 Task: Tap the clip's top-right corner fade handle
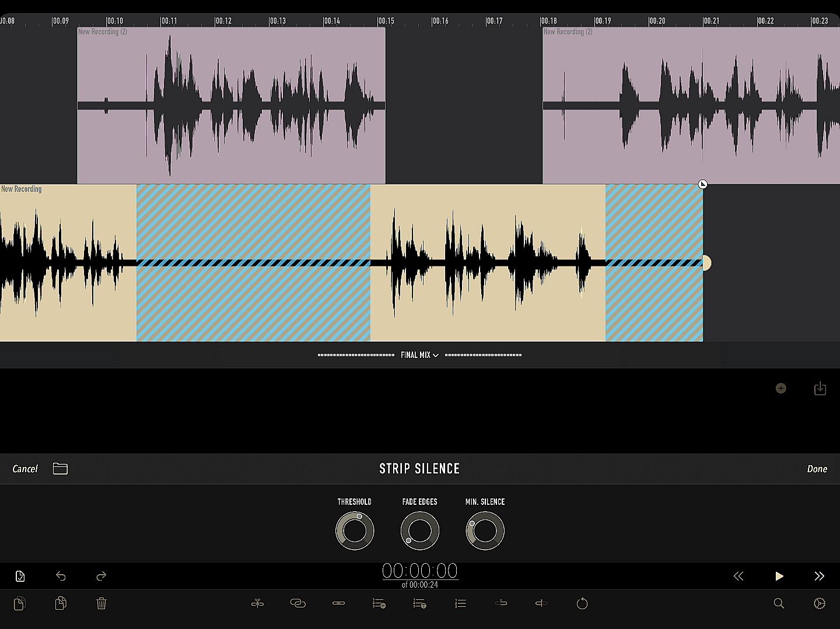coord(703,184)
